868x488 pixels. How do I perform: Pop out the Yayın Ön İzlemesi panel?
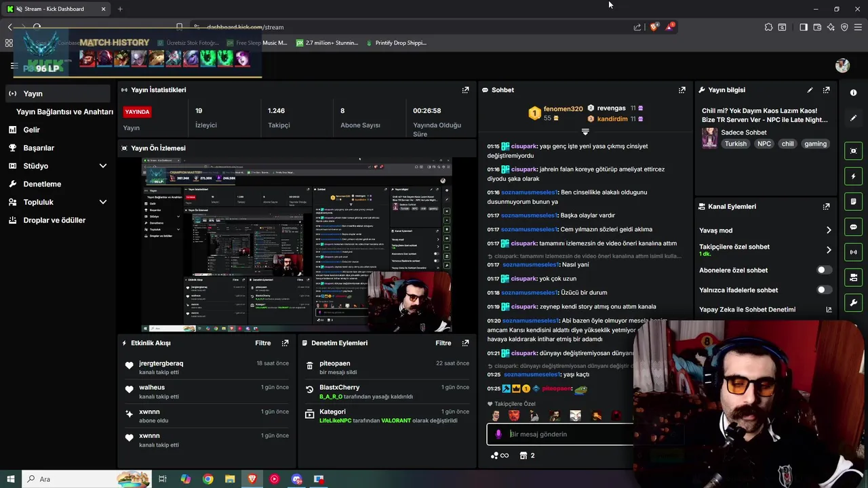point(465,148)
